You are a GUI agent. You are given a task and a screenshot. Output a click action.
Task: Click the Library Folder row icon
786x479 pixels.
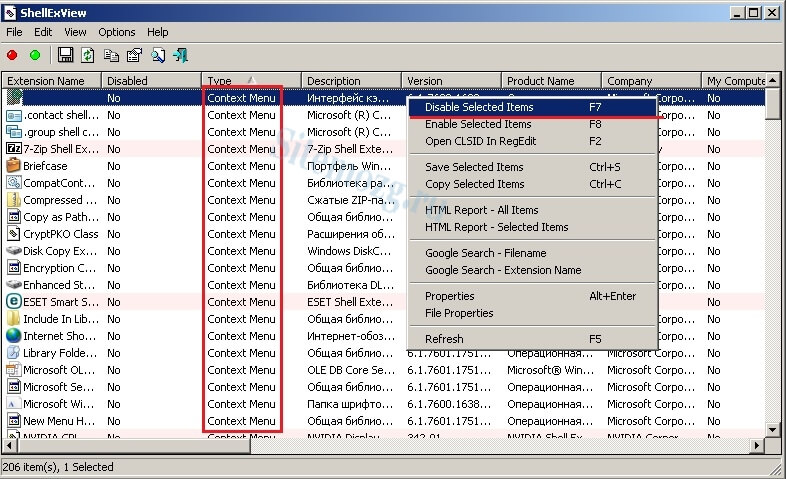click(14, 353)
